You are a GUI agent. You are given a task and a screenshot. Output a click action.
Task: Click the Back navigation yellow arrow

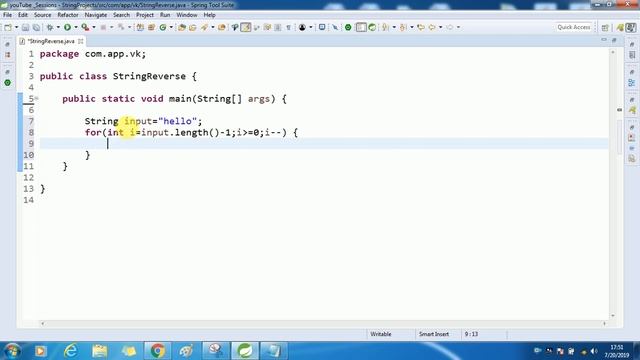pyautogui.click(x=432, y=27)
